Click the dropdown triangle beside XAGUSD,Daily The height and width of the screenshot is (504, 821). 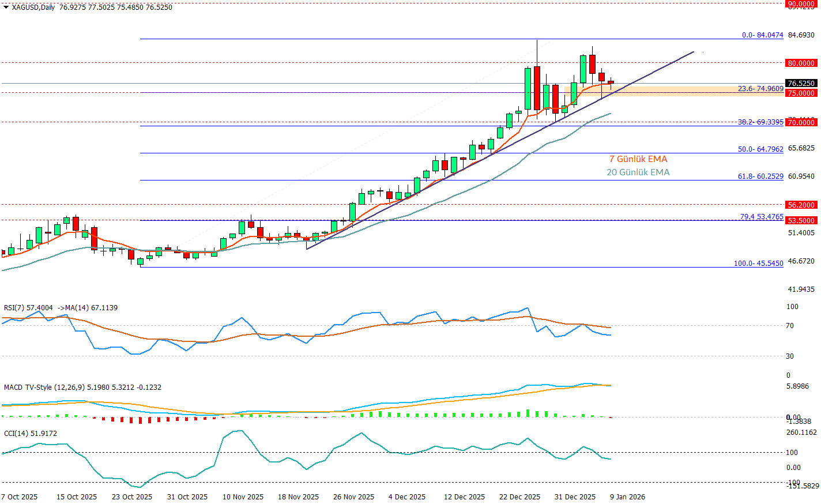tap(6, 7)
